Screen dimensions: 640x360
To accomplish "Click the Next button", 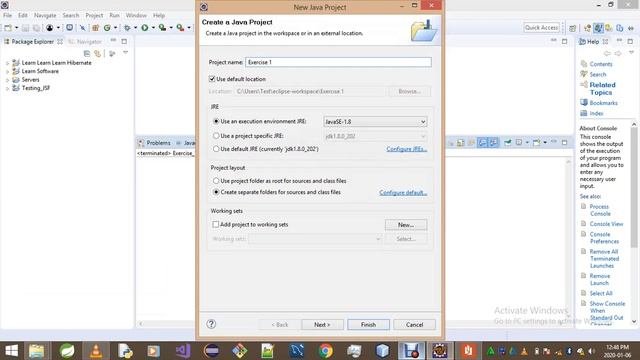I will 322,324.
